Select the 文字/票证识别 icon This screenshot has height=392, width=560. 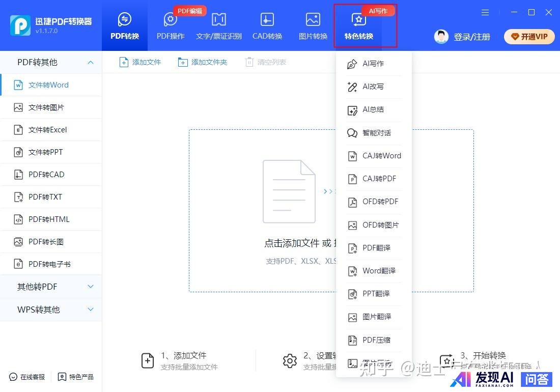coord(219,20)
